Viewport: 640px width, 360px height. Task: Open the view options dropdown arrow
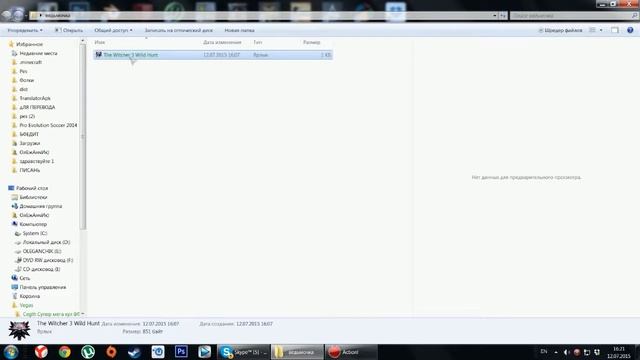(601, 30)
